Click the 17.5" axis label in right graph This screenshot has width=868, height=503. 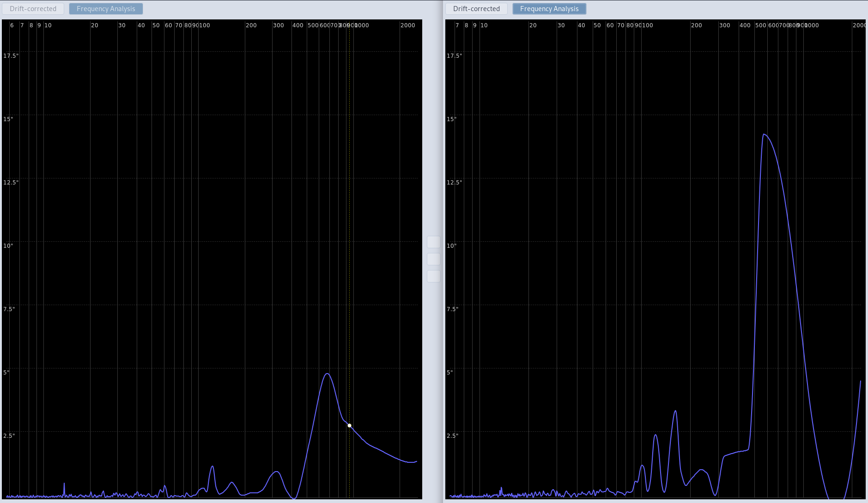click(x=455, y=56)
